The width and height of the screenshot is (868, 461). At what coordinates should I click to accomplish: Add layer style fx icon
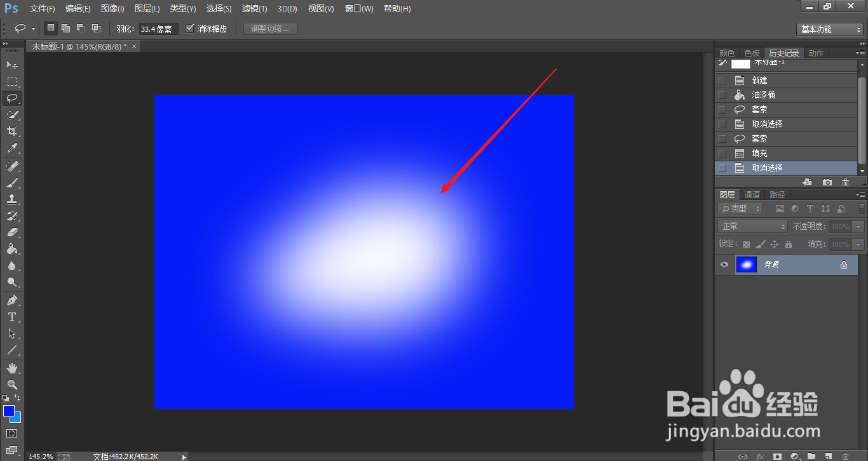[759, 456]
